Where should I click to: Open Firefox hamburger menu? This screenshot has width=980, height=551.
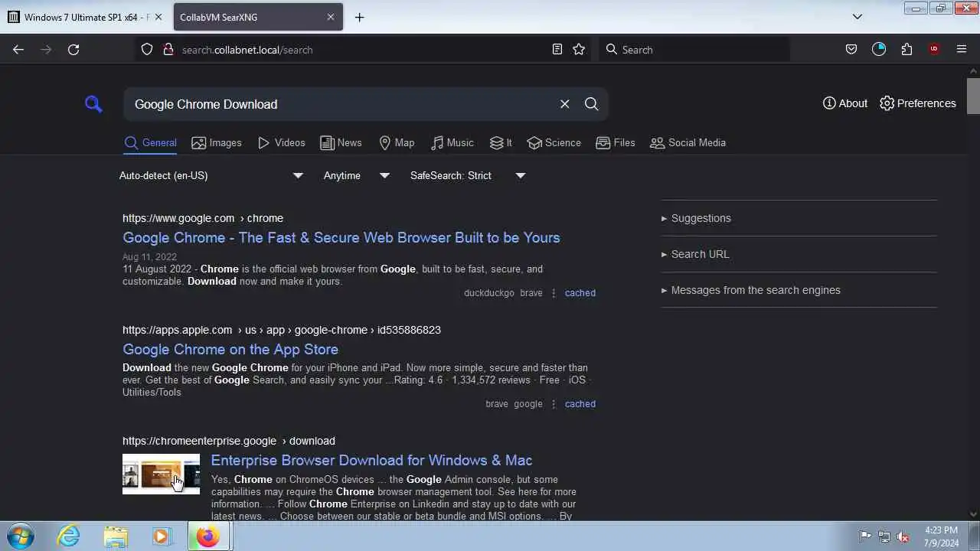(962, 49)
